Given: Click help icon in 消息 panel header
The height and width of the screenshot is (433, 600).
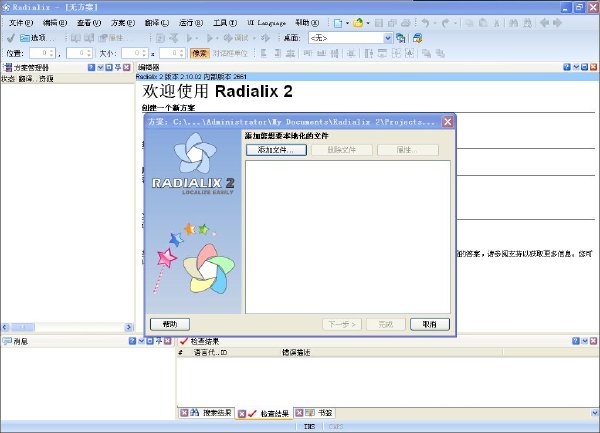Looking at the screenshot, I should click(x=132, y=341).
